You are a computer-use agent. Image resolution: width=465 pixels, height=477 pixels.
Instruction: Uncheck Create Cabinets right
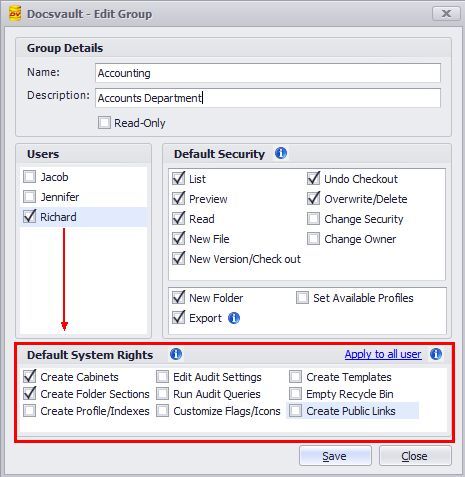pos(29,377)
